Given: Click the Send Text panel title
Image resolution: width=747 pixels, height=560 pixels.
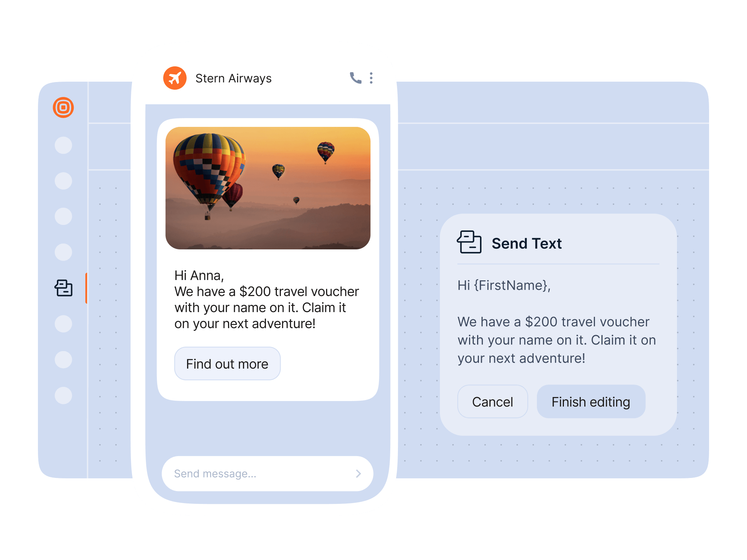Looking at the screenshot, I should tap(527, 244).
